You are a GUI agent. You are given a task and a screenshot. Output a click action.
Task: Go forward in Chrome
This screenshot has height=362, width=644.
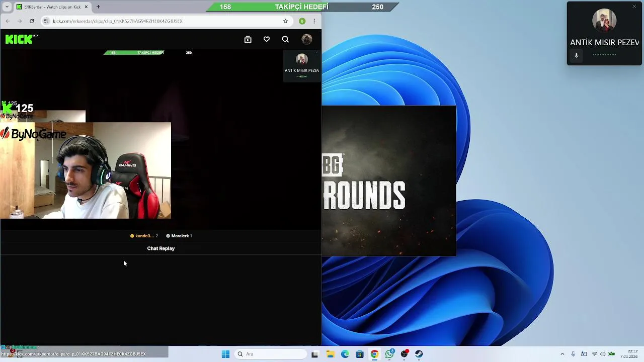[x=20, y=21]
